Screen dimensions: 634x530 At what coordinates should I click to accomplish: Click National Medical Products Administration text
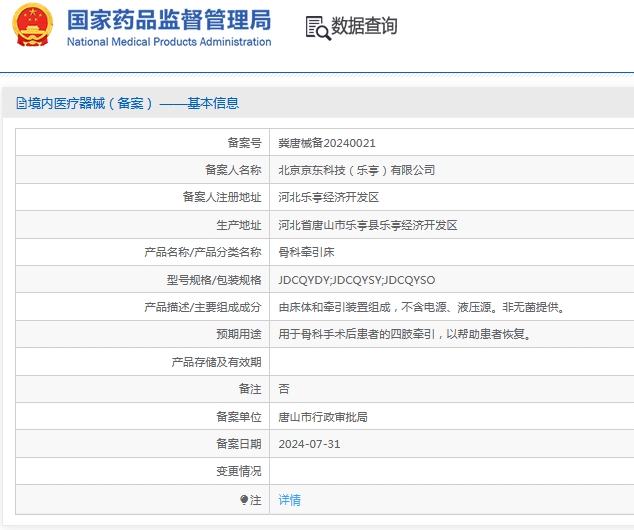point(169,42)
